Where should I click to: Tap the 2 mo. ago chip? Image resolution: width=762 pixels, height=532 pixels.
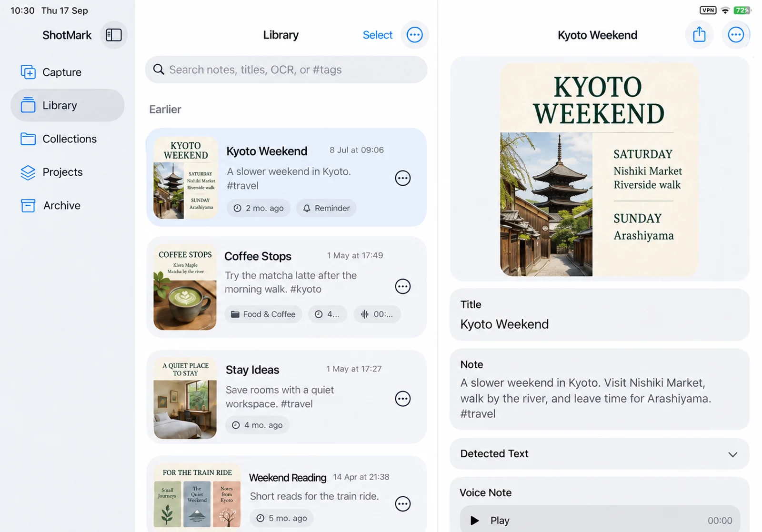[x=259, y=208]
